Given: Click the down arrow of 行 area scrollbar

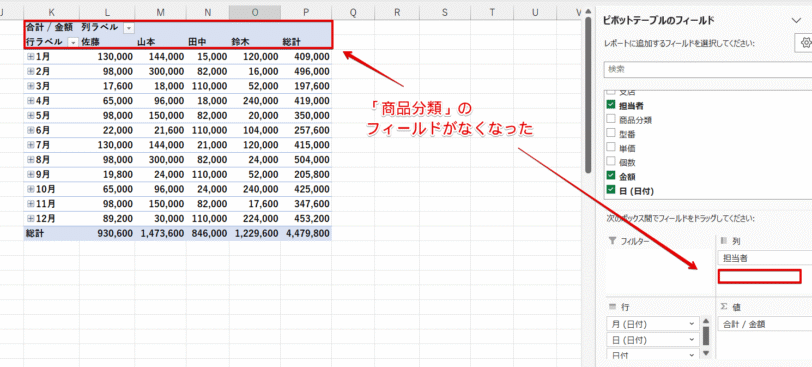Looking at the screenshot, I should pos(705,354).
